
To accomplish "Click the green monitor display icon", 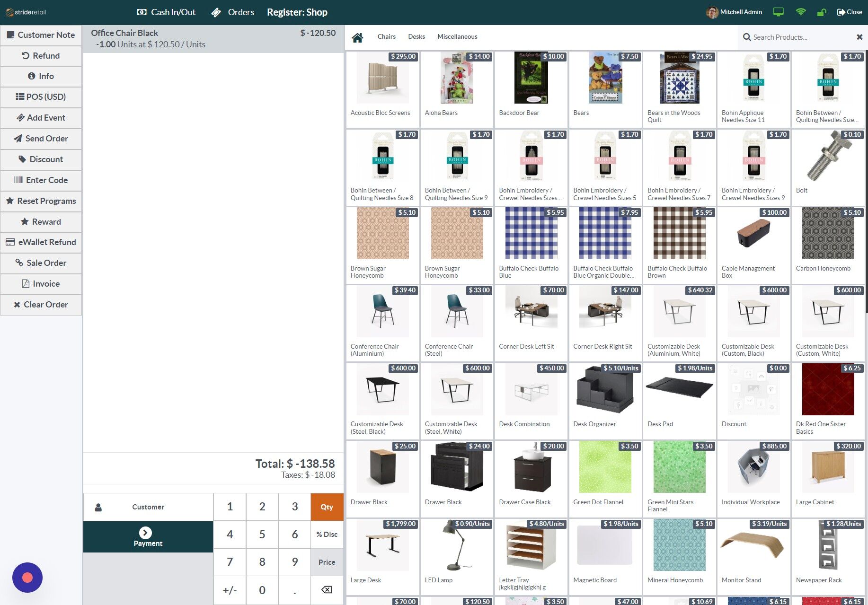I will coord(779,12).
